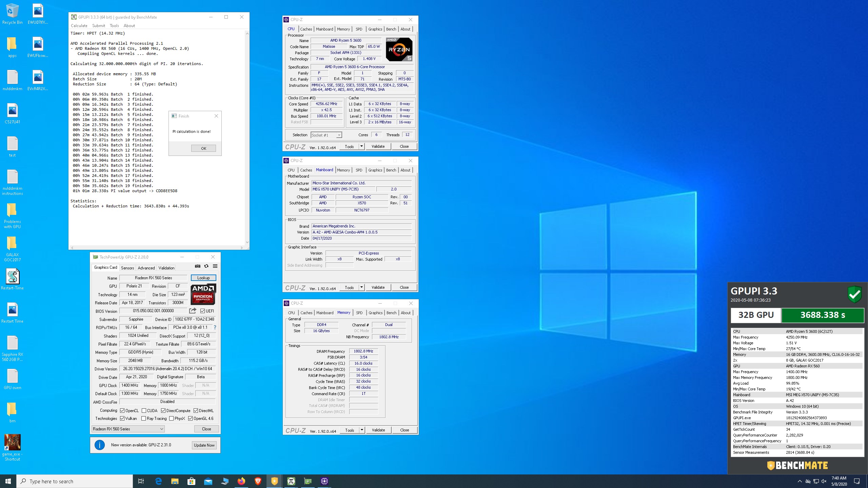Click the volume muted tray icon
Viewport: 868px width, 488px height.
pos(824,481)
